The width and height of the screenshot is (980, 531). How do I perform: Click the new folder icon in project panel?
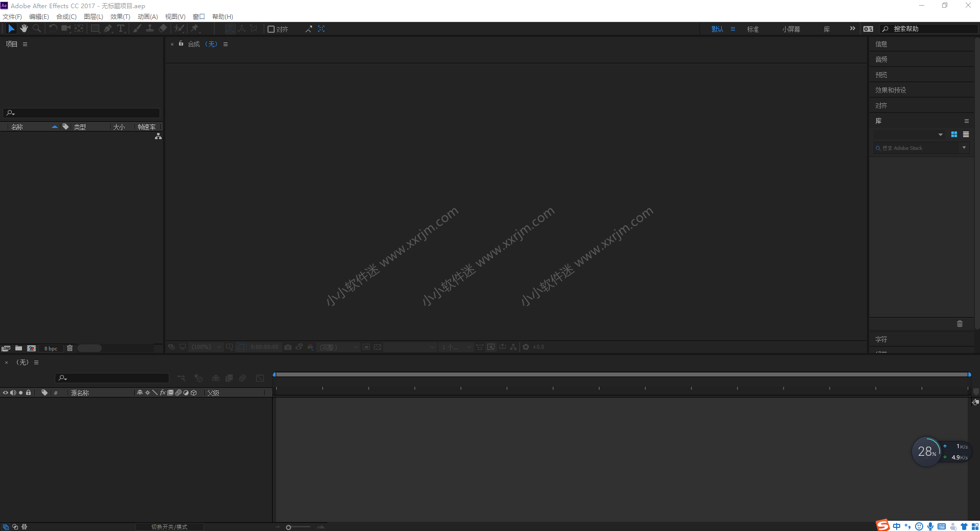tap(18, 348)
